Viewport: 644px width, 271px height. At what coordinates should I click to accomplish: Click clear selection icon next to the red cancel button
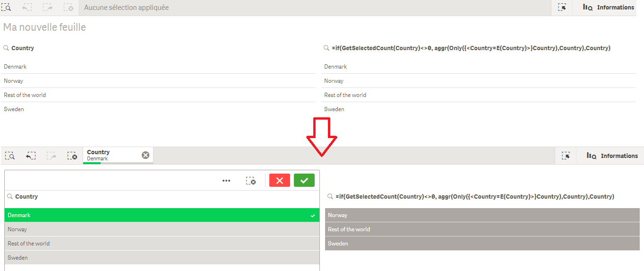point(251,181)
